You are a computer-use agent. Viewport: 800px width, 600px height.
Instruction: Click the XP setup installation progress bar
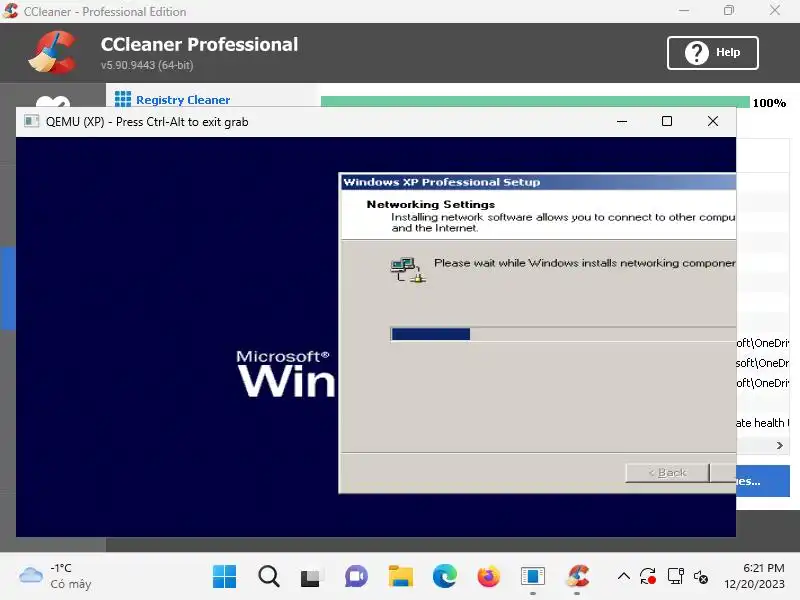click(x=563, y=334)
